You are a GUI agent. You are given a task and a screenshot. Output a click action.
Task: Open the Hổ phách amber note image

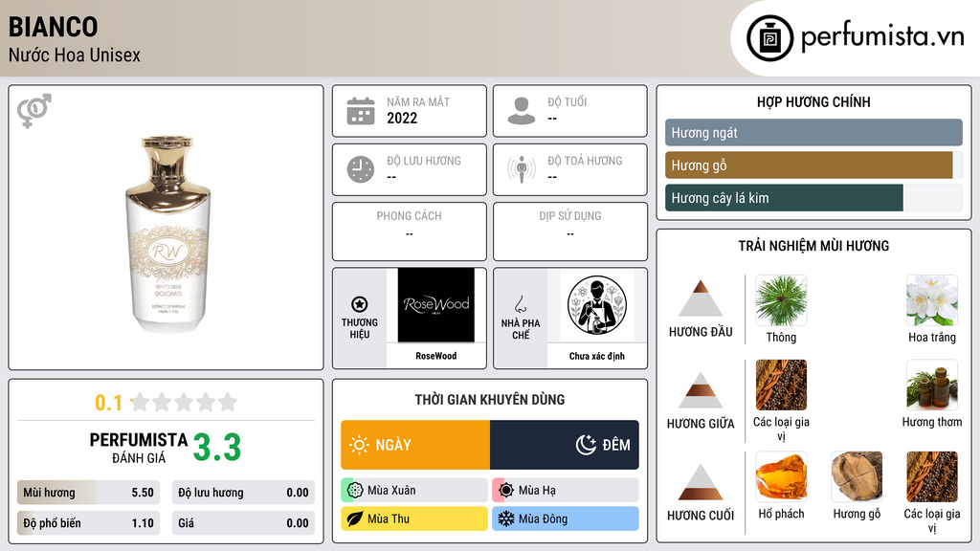tap(781, 476)
